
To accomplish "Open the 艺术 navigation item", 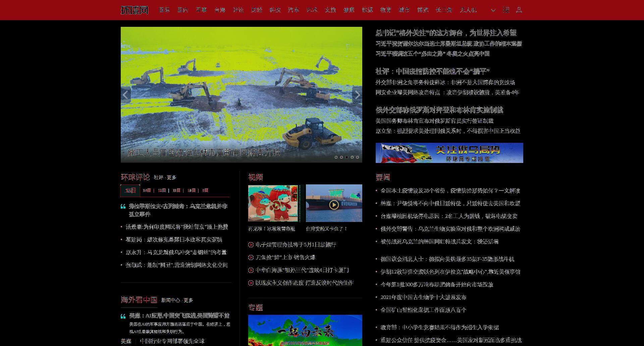I will point(312,10).
